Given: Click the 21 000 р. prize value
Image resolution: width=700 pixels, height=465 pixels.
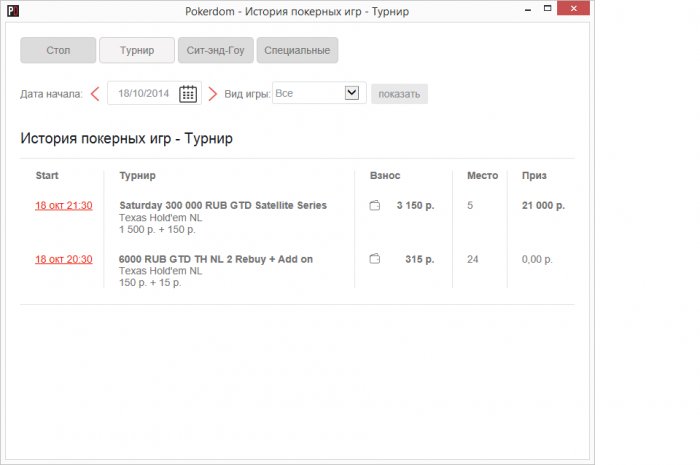Looking at the screenshot, I should click(543, 205).
